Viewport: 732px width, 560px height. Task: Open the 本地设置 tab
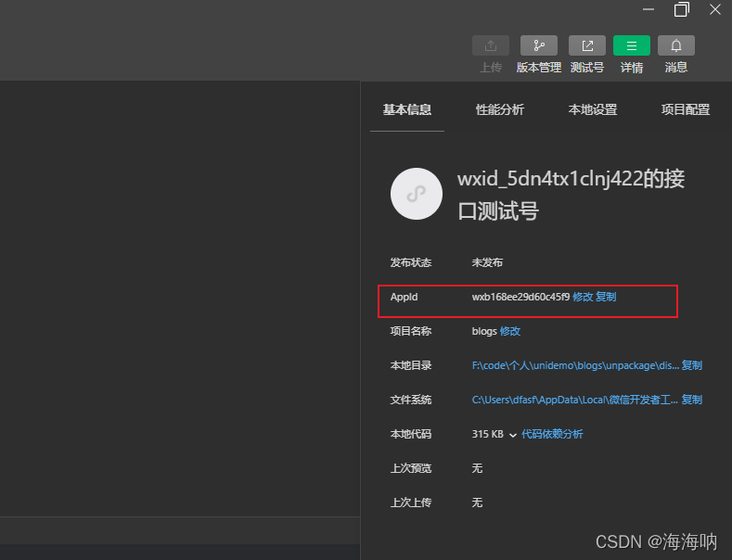593,109
